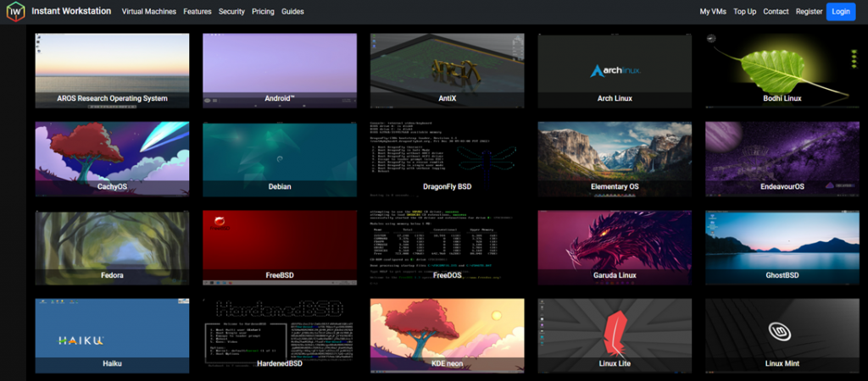Viewport: 868px width, 381px height.
Task: Select the red FreeBSD card
Action: [280, 248]
